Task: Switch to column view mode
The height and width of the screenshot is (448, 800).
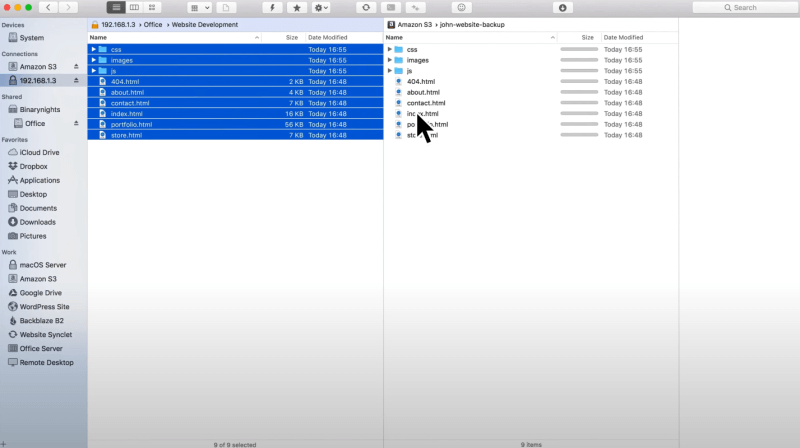Action: click(x=134, y=7)
